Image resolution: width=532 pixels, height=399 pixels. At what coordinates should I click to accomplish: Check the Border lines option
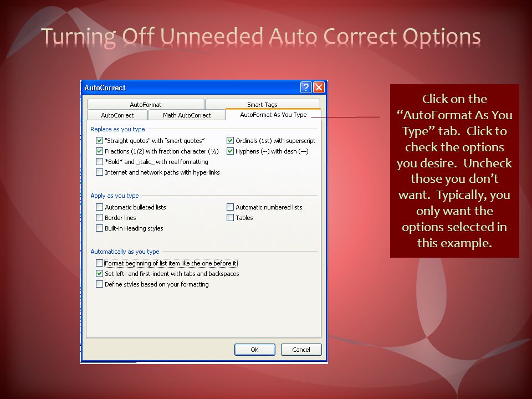click(99, 217)
